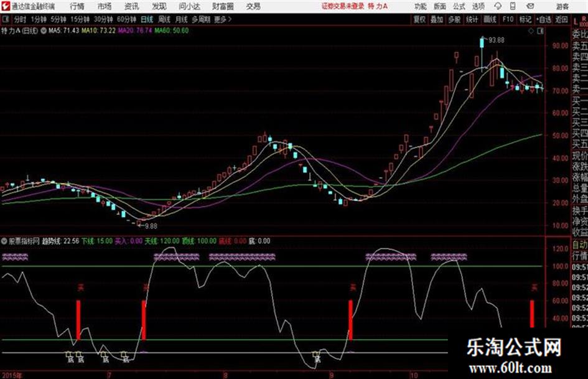
Task: Expand the 股票指标网 indicator dropdown circle
Action: [4, 241]
